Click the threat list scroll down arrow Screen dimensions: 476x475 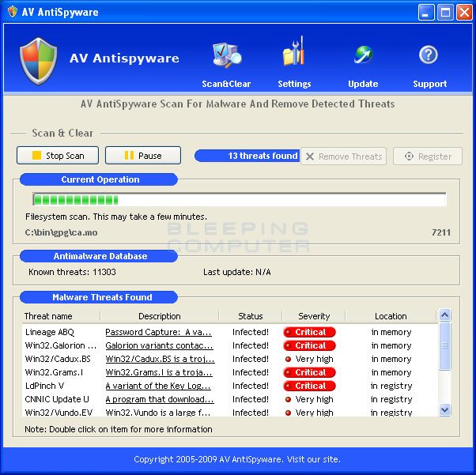point(444,410)
